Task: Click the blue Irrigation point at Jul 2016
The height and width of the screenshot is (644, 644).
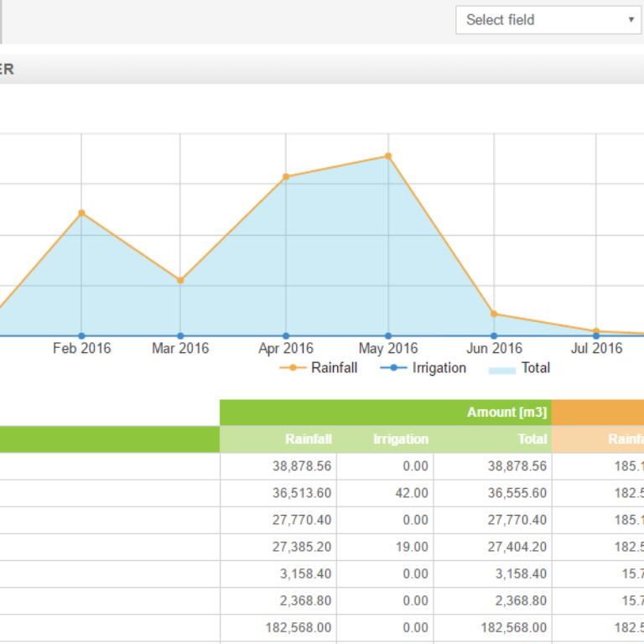Action: pos(596,336)
